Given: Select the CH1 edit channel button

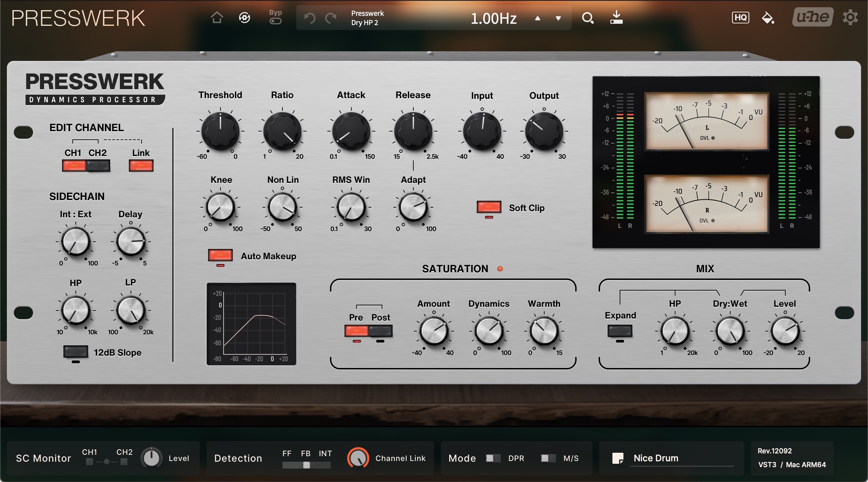Looking at the screenshot, I should 74,166.
